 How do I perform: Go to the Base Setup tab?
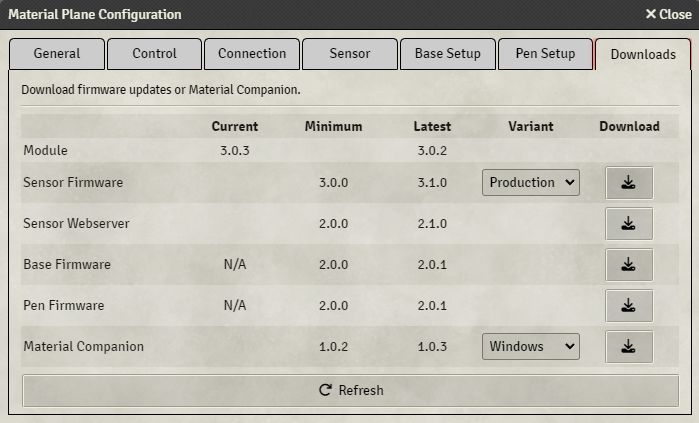coord(448,54)
